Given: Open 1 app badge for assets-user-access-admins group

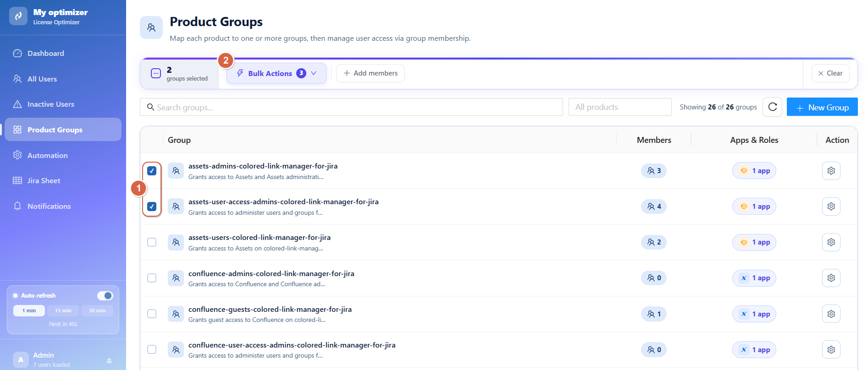Looking at the screenshot, I should click(x=754, y=207).
